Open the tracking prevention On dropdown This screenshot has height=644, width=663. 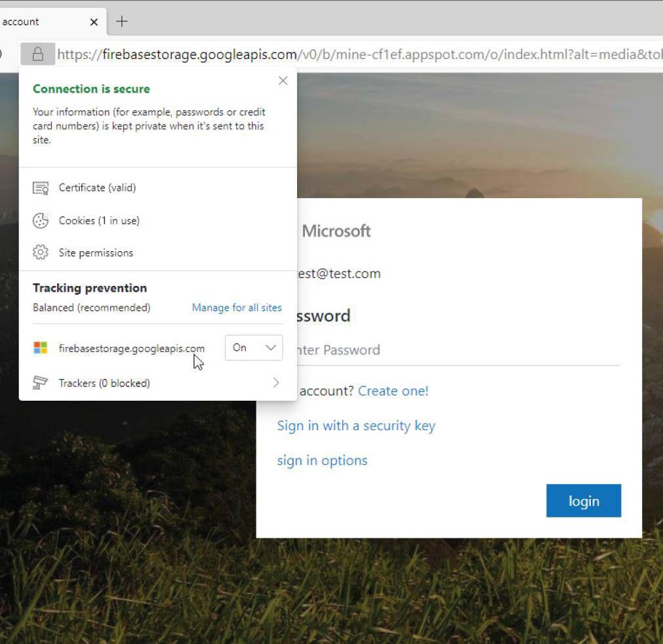tap(254, 348)
